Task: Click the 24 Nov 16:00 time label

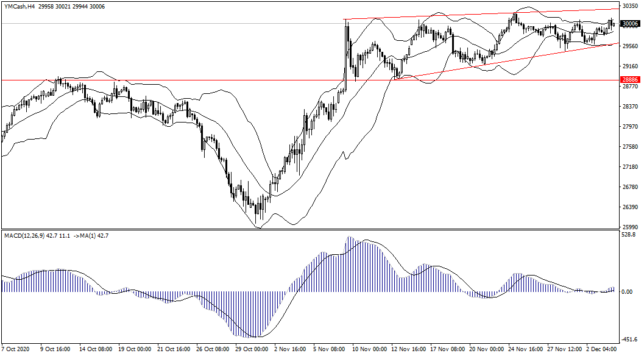Action: point(525,351)
